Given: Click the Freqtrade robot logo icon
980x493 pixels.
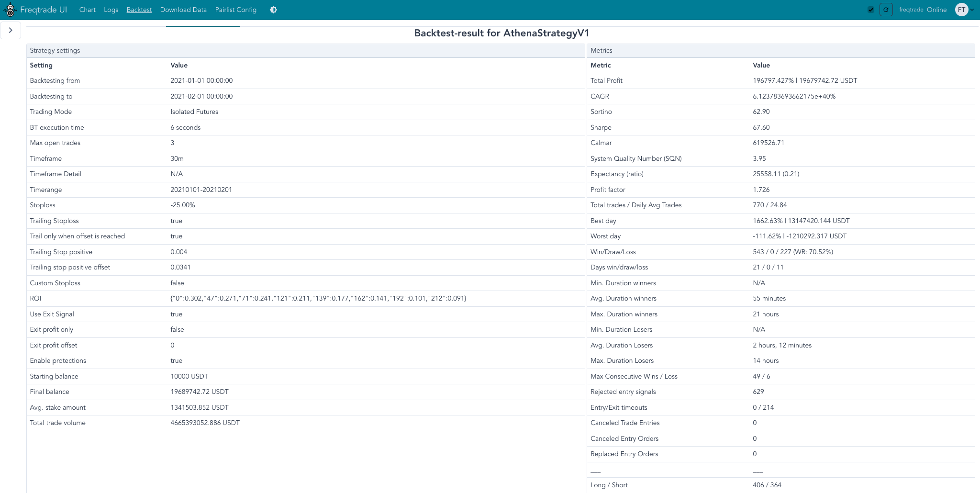Looking at the screenshot, I should pyautogui.click(x=10, y=10).
